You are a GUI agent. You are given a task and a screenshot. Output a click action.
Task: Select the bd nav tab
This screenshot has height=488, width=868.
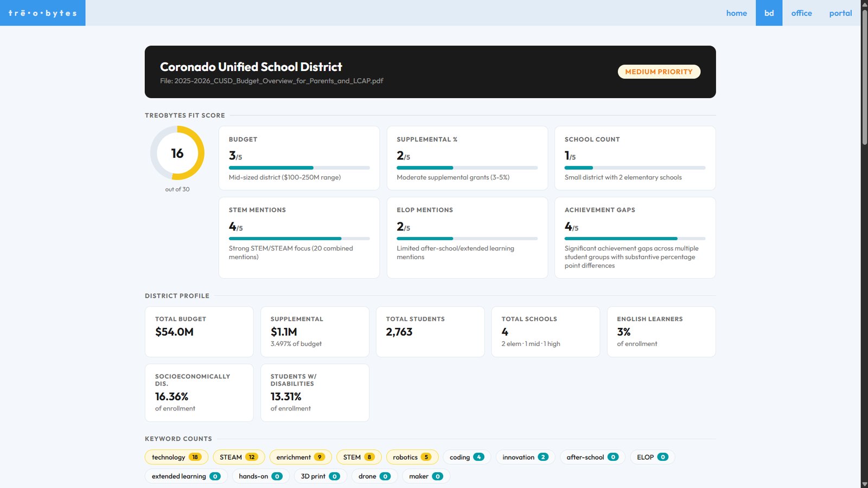click(x=769, y=13)
